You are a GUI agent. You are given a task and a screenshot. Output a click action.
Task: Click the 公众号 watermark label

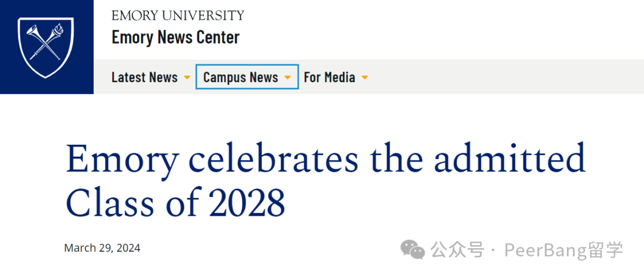[457, 250]
